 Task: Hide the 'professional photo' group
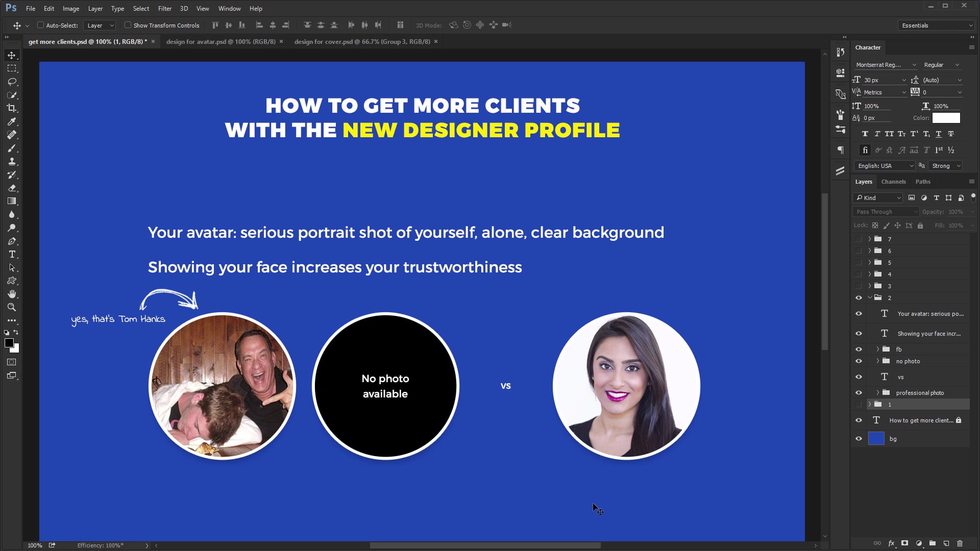tap(859, 392)
